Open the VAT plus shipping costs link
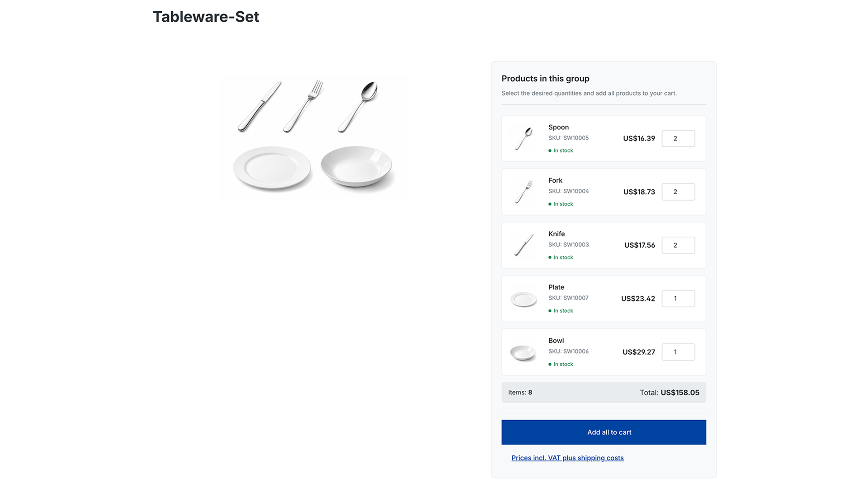 coord(567,458)
